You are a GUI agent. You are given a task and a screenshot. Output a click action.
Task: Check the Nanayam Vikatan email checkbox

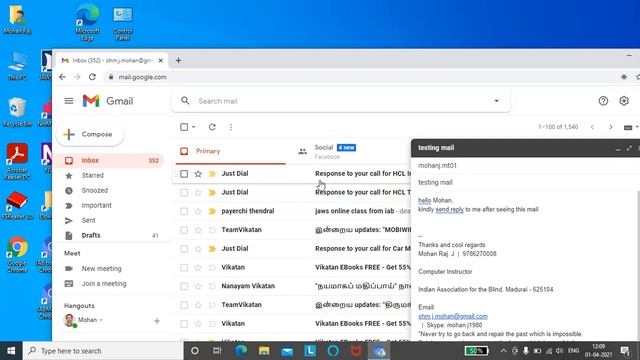click(184, 287)
